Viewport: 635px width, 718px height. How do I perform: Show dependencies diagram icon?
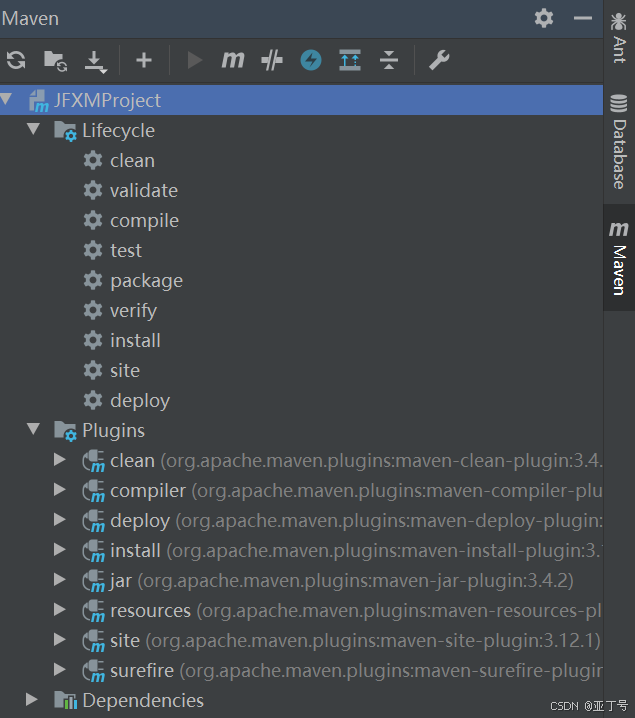pos(350,60)
